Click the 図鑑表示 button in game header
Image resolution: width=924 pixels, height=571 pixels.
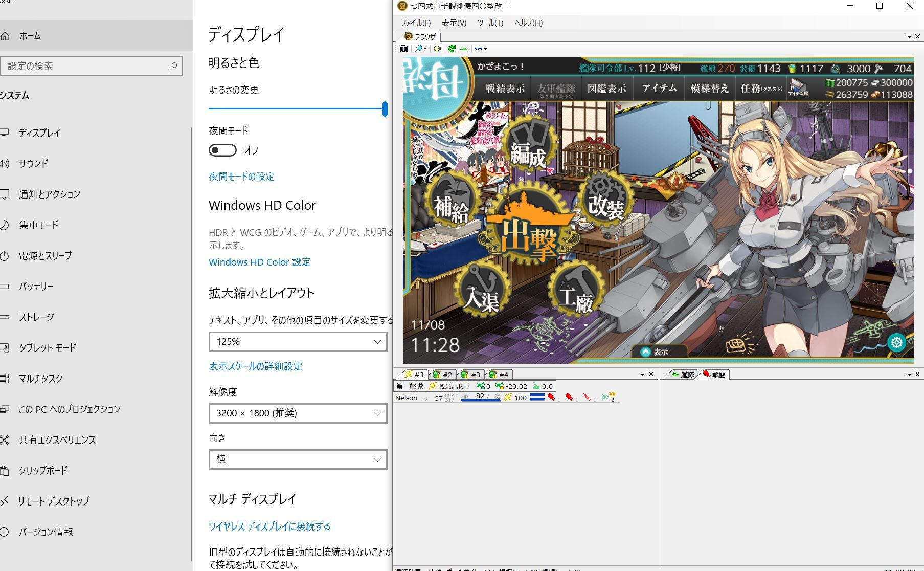pos(606,89)
